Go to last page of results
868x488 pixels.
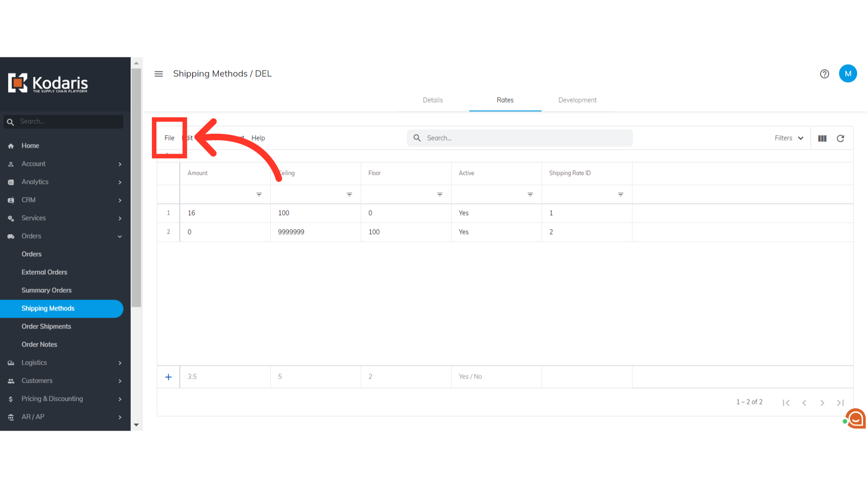point(840,403)
